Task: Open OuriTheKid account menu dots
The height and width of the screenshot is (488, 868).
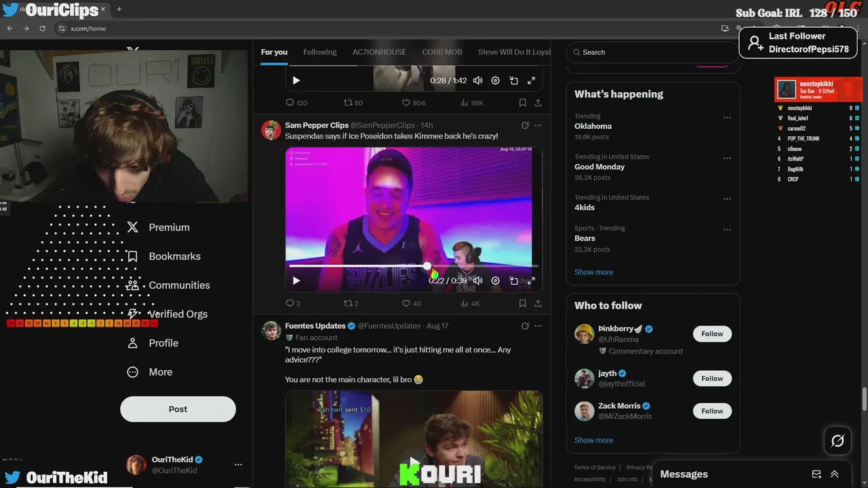Action: [238, 465]
